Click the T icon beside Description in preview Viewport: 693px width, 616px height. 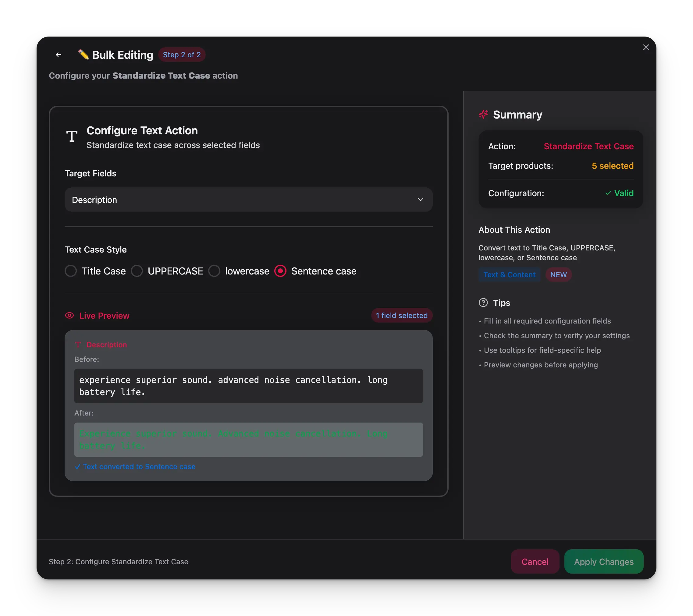(78, 345)
